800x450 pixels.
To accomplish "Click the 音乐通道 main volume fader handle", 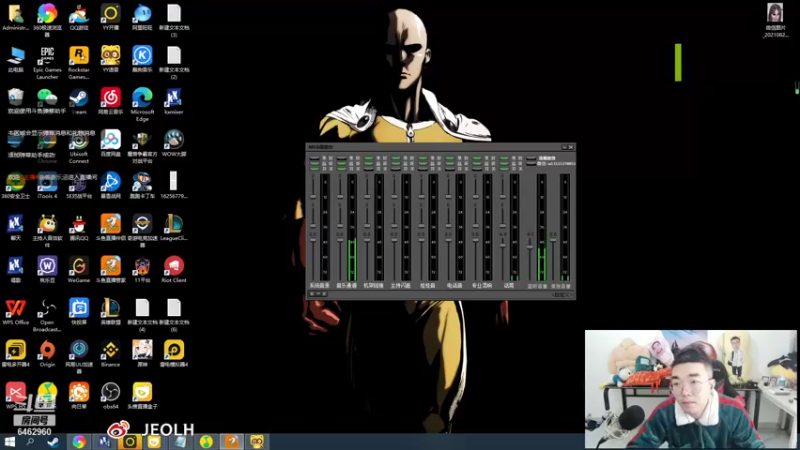I will [340, 240].
